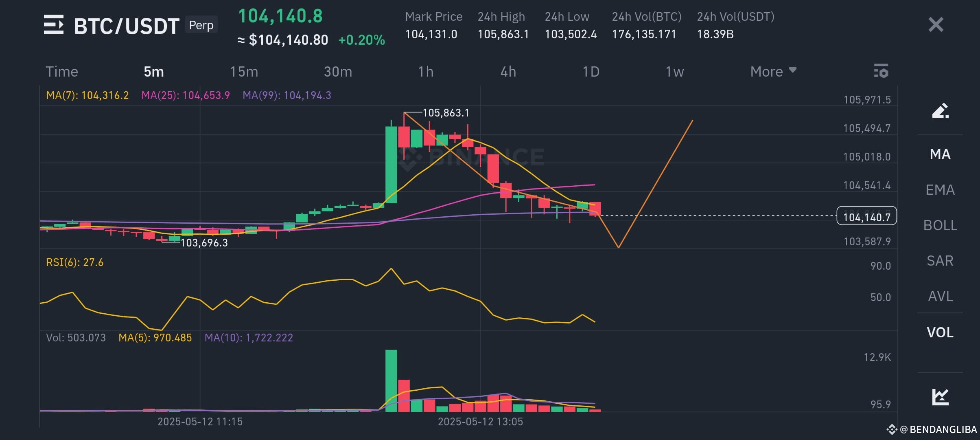Click the 24h High value 105,863.1
Screen dimensions: 980x440
[503, 34]
